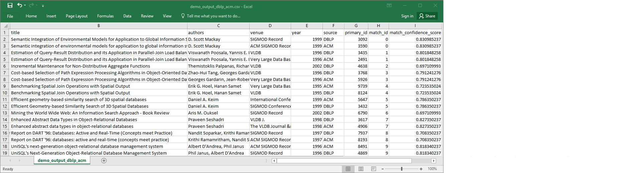The image size is (644, 173).
Task: Select the demo_output_dblp_acm sheet tab
Action: [x=62, y=161]
